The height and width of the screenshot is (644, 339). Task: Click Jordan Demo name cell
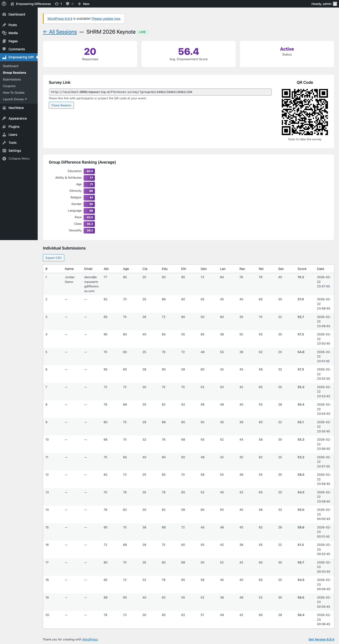click(x=69, y=279)
